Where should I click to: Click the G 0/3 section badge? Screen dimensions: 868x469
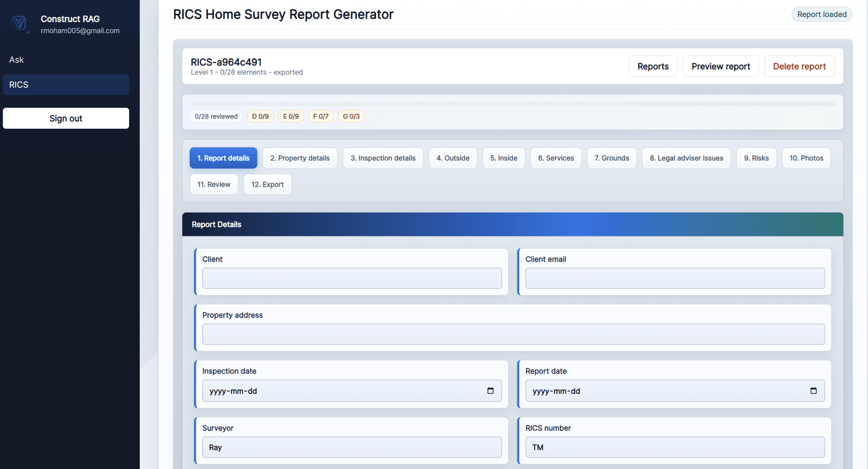click(351, 116)
